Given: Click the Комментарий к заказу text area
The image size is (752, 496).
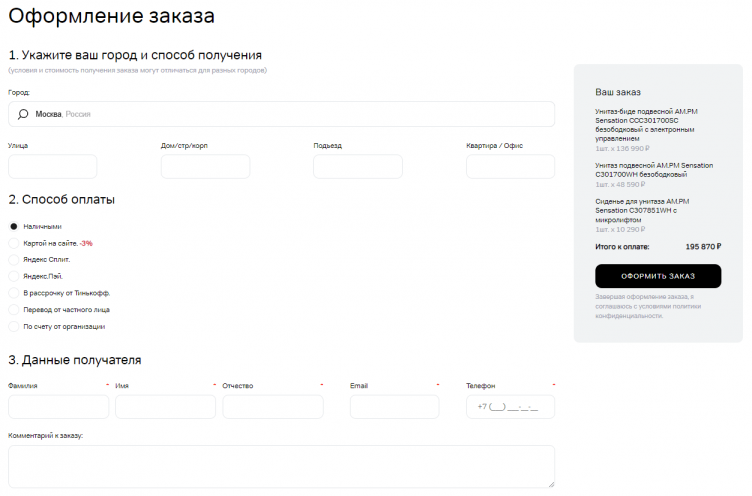Looking at the screenshot, I should 282,467.
